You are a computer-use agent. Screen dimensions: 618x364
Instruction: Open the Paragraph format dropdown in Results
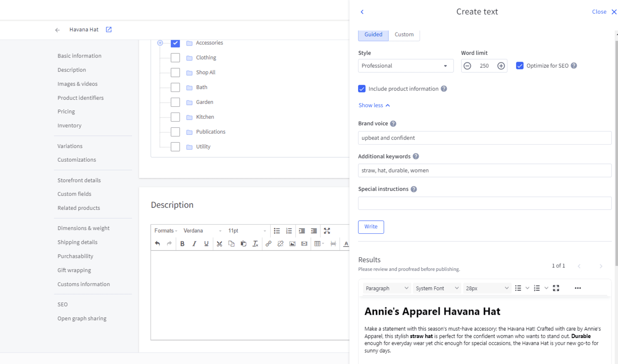(387, 288)
